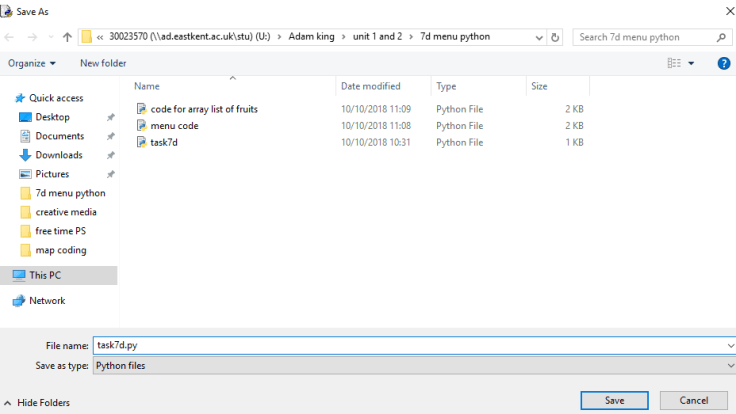Open Help with the blue question icon
Image resolution: width=736 pixels, height=414 pixels.
(724, 63)
